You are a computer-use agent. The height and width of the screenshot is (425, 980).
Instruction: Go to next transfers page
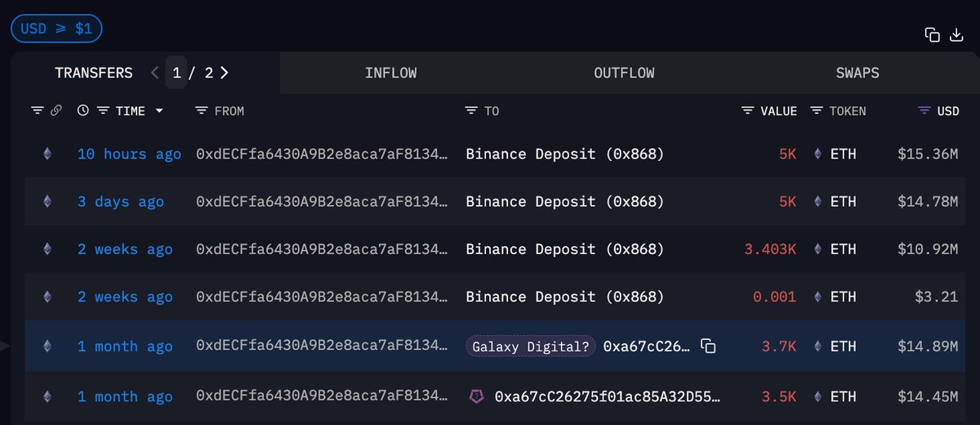[x=225, y=73]
